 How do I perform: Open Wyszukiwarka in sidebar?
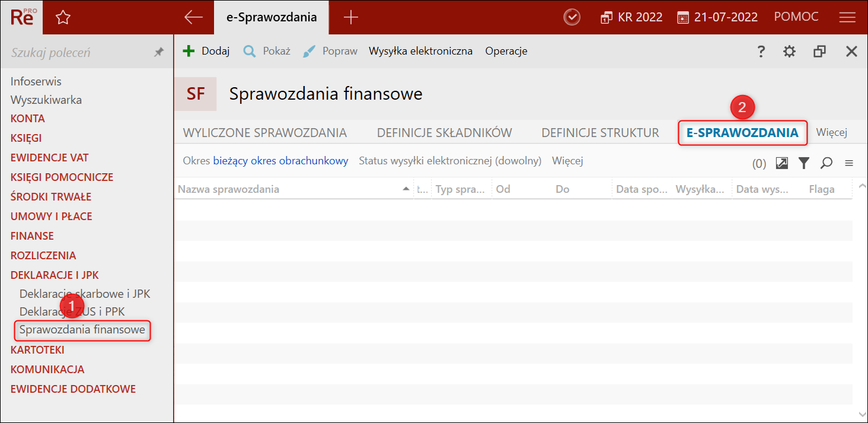tap(46, 100)
